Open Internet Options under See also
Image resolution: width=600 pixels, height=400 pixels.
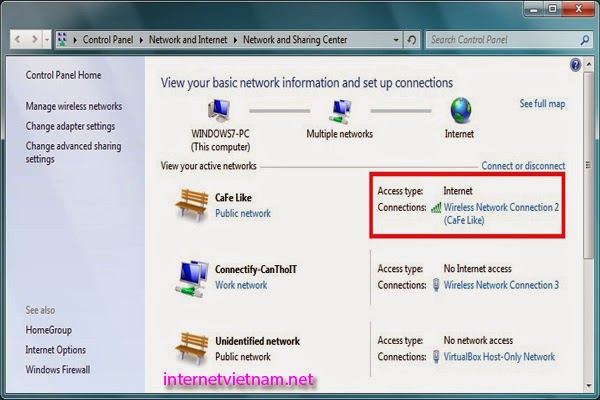point(55,350)
